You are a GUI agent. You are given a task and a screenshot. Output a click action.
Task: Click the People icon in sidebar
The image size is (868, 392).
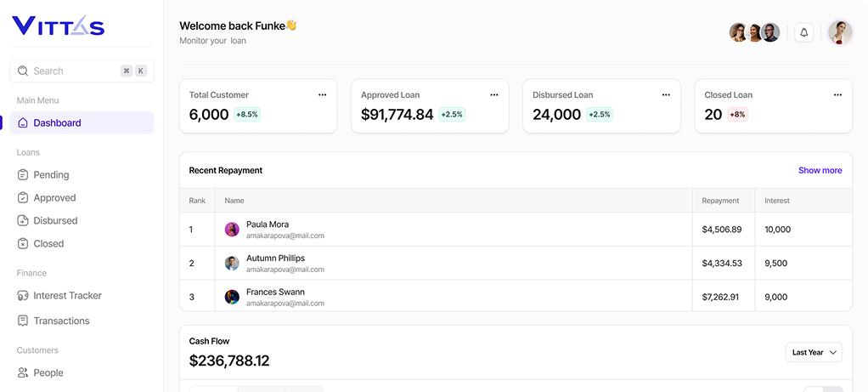pyautogui.click(x=23, y=373)
